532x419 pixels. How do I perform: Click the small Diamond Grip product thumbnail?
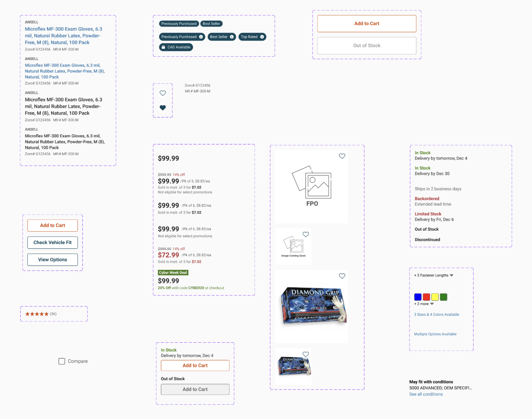point(293,366)
